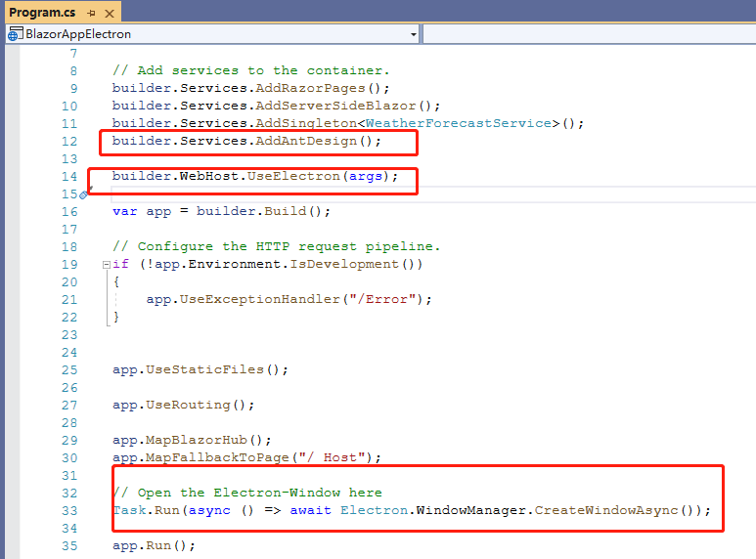The height and width of the screenshot is (559, 756).
Task: Click the var keyword on line 16
Action: [125, 211]
